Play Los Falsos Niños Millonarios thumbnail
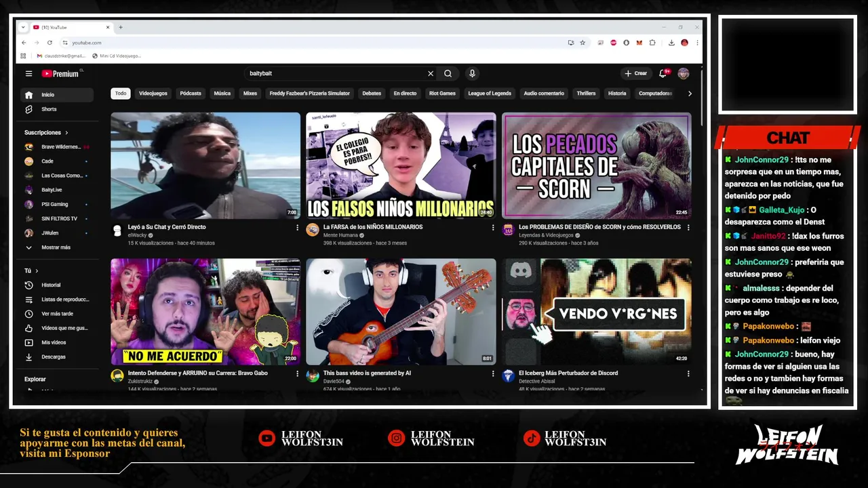Screen dimensions: 868x488 (x=401, y=165)
